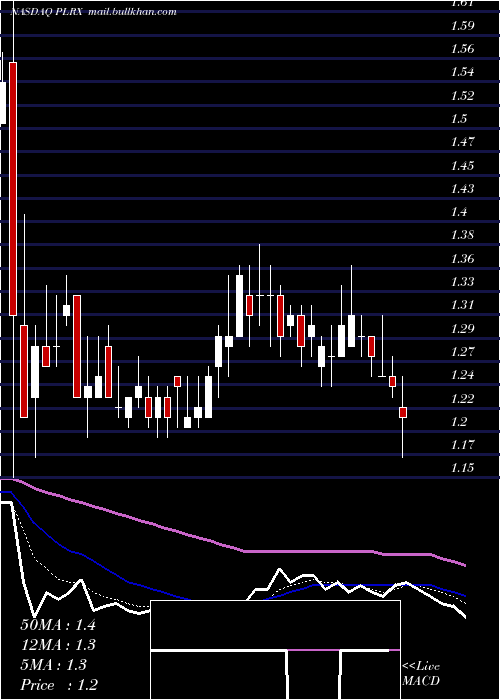Click the <<Live MACD label
This screenshot has width=500, height=700.
click(421, 674)
